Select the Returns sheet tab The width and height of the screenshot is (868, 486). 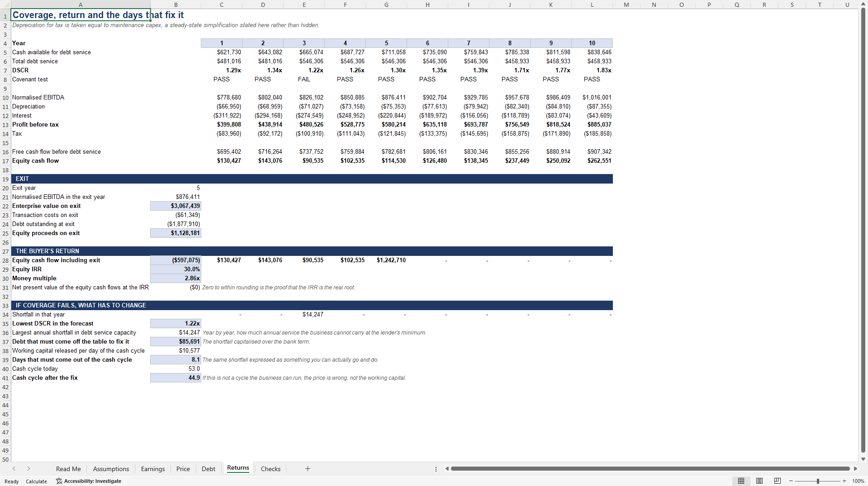238,468
